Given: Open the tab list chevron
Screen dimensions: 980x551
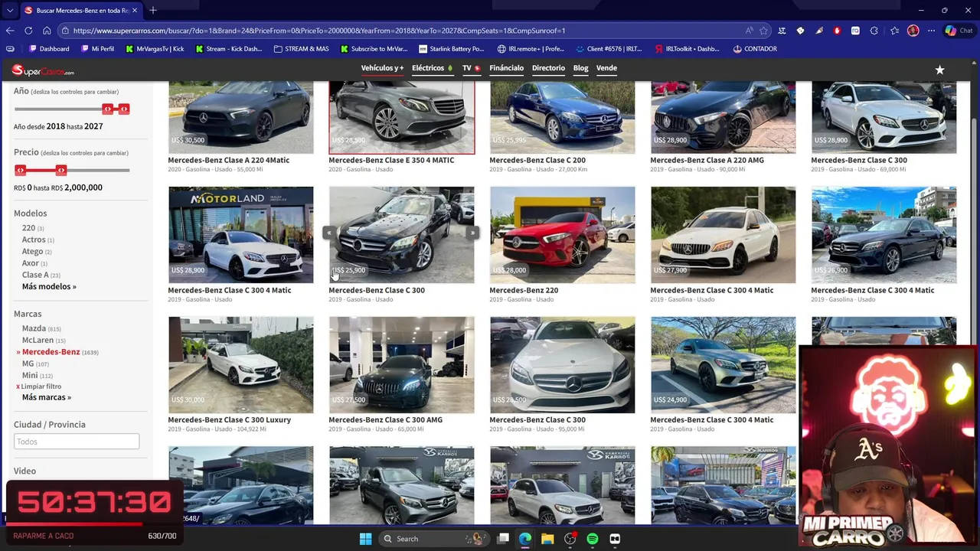Looking at the screenshot, I should (10, 10).
